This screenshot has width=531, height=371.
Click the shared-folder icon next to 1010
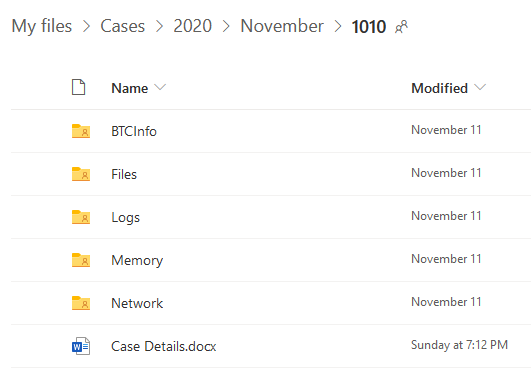401,27
